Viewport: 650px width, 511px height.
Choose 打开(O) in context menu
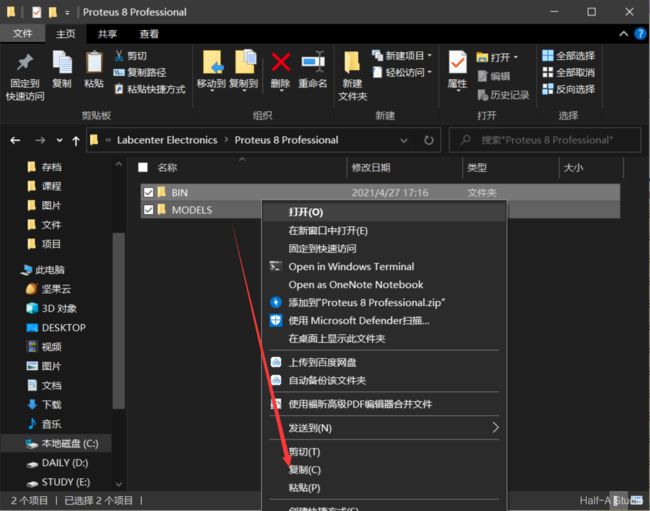click(383, 212)
